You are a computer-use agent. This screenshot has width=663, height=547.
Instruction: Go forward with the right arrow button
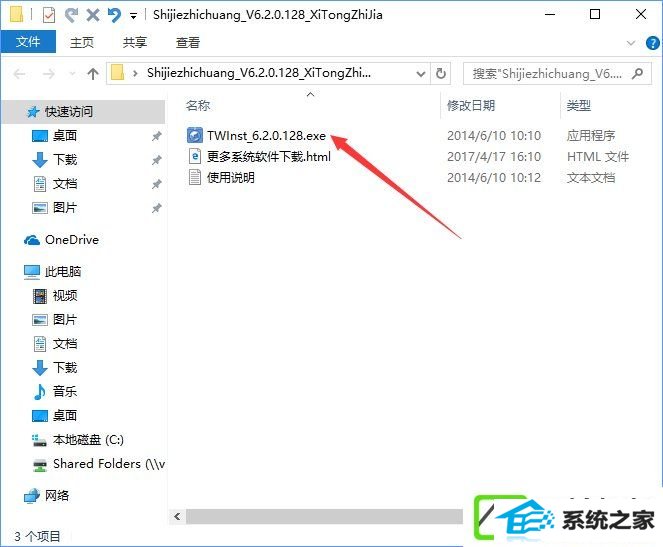click(49, 74)
